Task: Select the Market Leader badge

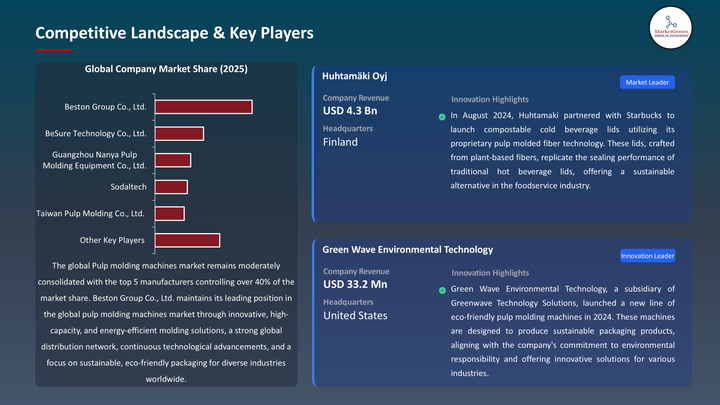Action: [647, 82]
